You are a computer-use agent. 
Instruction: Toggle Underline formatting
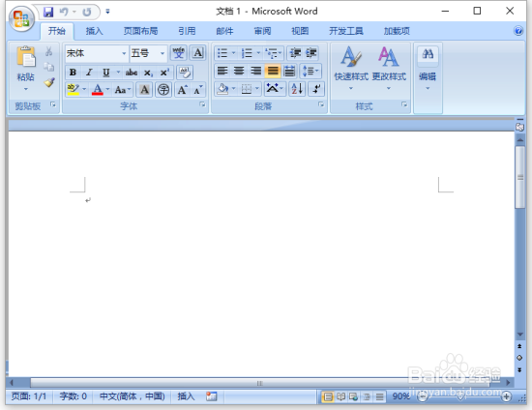[x=105, y=73]
